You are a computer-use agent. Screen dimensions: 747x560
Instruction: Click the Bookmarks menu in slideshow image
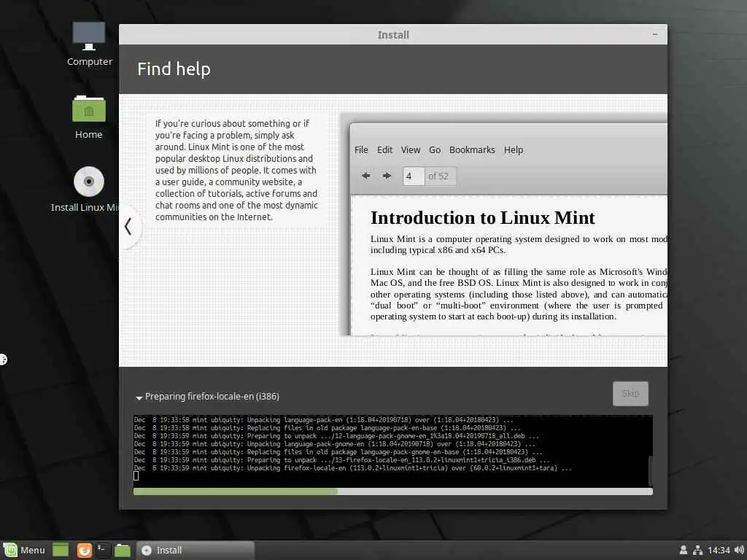[472, 150]
